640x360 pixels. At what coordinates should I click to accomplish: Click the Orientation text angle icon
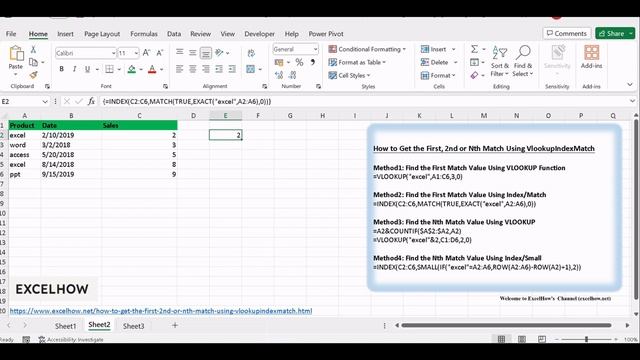(220, 52)
